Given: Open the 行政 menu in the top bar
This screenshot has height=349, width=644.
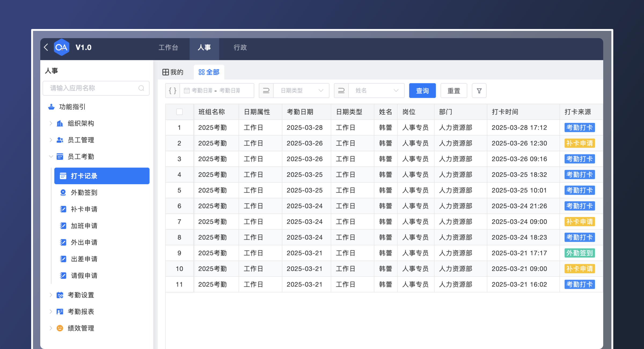Looking at the screenshot, I should 240,48.
